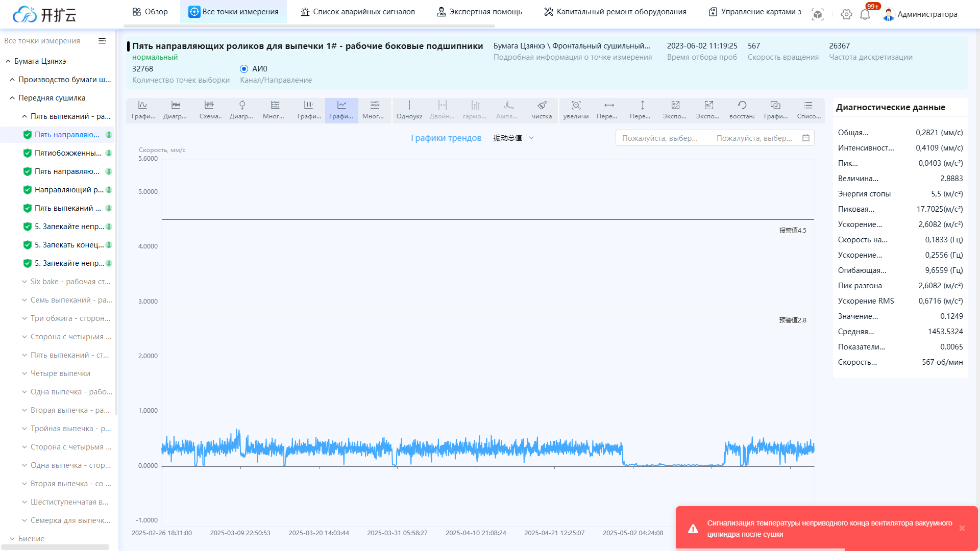
Task: Click the 'Ускорение RMS' diagnostic row
Action: pyautogui.click(x=900, y=301)
